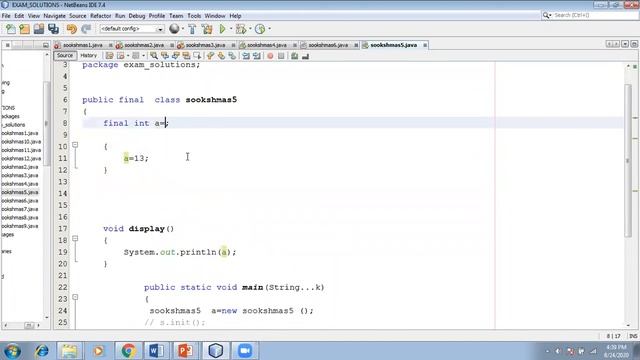This screenshot has height=360, width=640.
Task: Click the Open Project toolbar icon
Action: tap(39, 29)
